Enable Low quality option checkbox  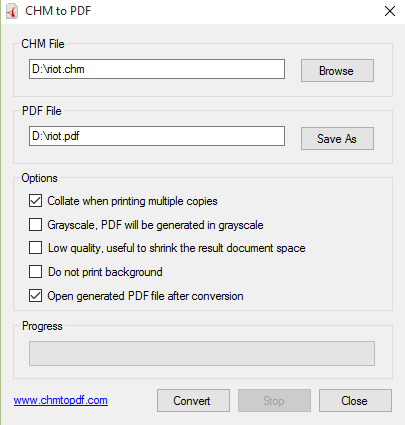tap(35, 248)
